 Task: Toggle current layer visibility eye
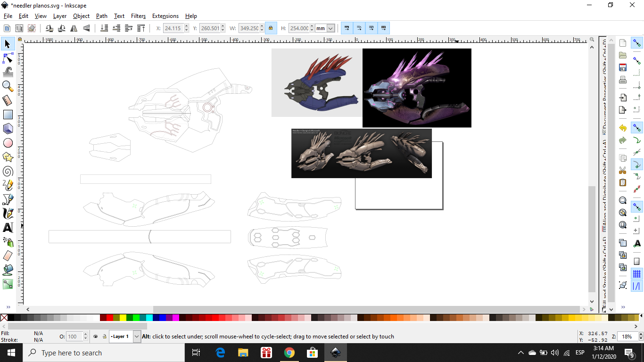[95, 337]
